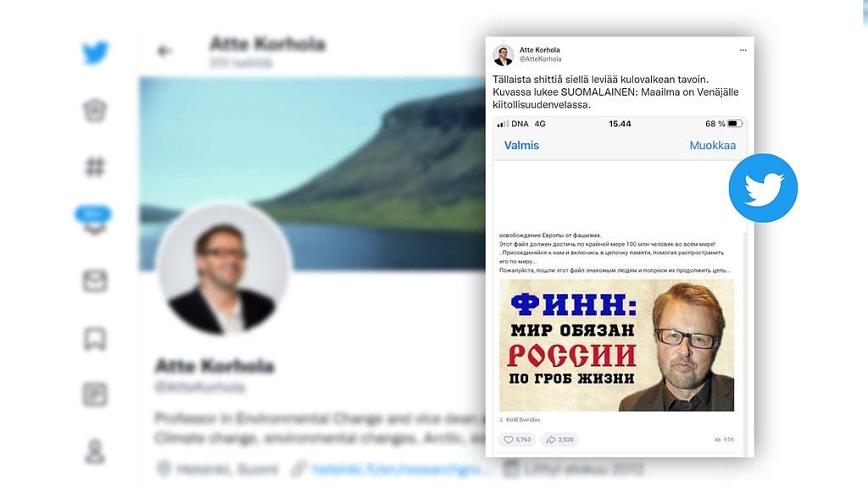868x488 pixels.
Task: Share the post with 2,520 shares
Action: [559, 440]
